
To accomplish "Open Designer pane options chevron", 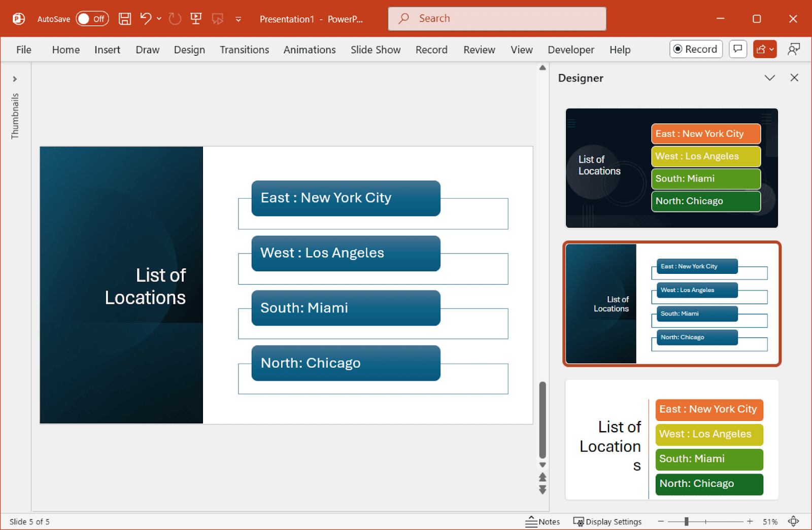I will 770,78.
